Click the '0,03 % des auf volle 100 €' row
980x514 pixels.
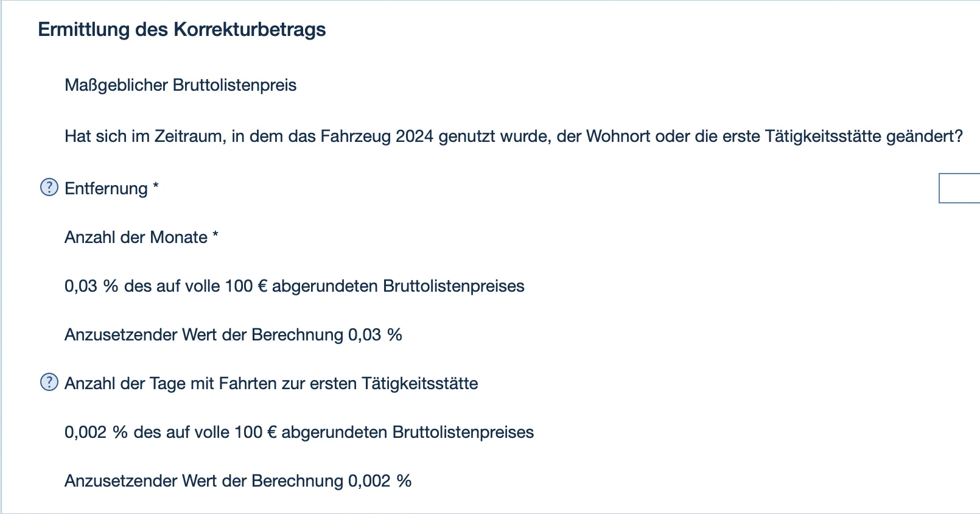(x=294, y=286)
